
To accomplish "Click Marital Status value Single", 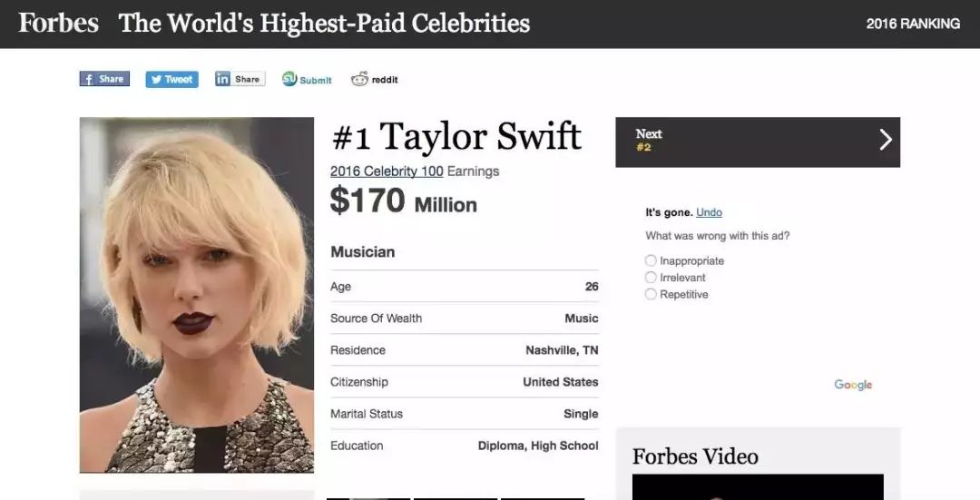I will (x=581, y=414).
